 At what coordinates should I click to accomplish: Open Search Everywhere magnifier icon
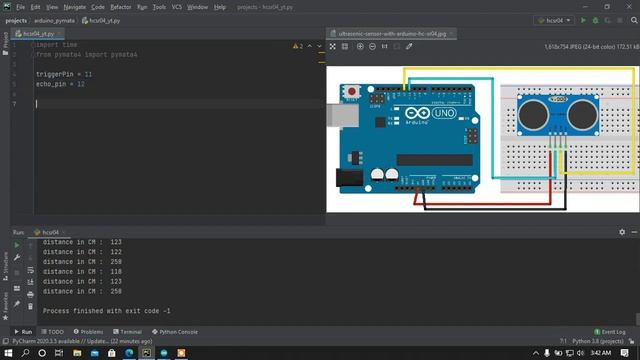(634, 20)
